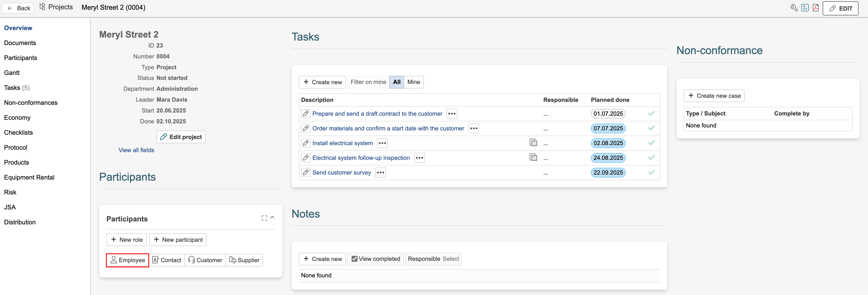
Task: Open more options for Order materials task
Action: (x=473, y=128)
